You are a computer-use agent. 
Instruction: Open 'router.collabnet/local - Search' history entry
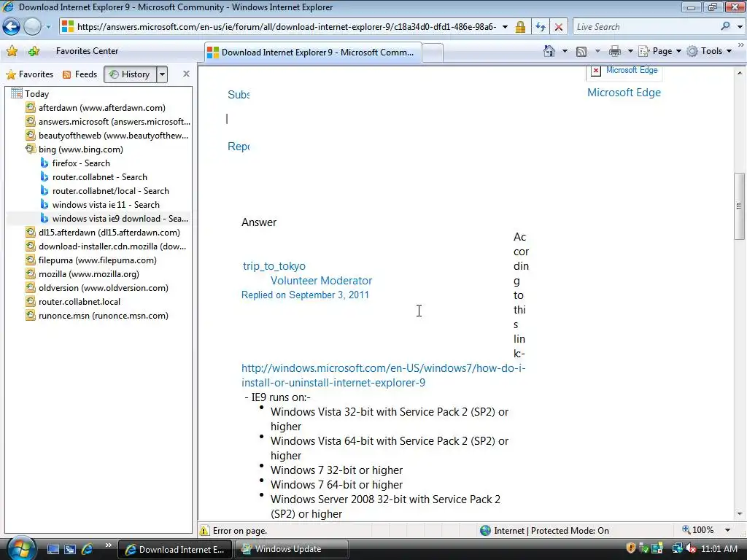coord(105,190)
